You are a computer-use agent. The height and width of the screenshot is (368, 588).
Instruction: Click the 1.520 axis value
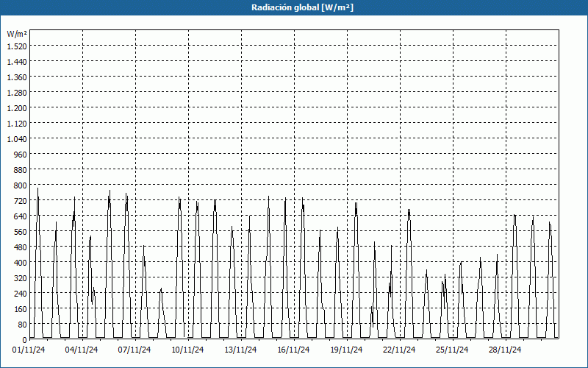(x=17, y=46)
